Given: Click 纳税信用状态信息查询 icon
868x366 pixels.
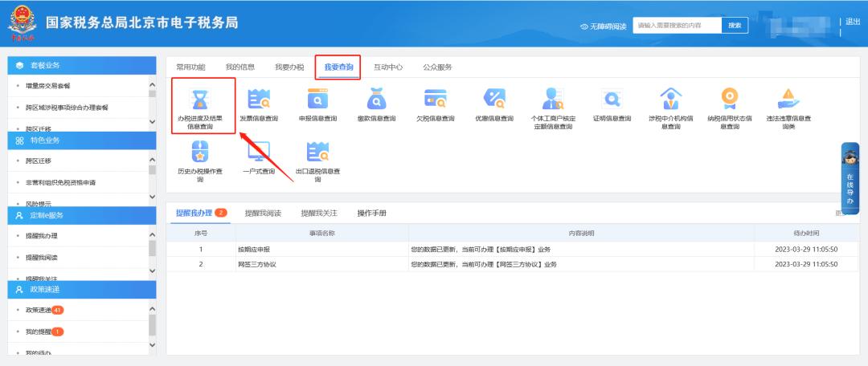Looking at the screenshot, I should pos(729,100).
